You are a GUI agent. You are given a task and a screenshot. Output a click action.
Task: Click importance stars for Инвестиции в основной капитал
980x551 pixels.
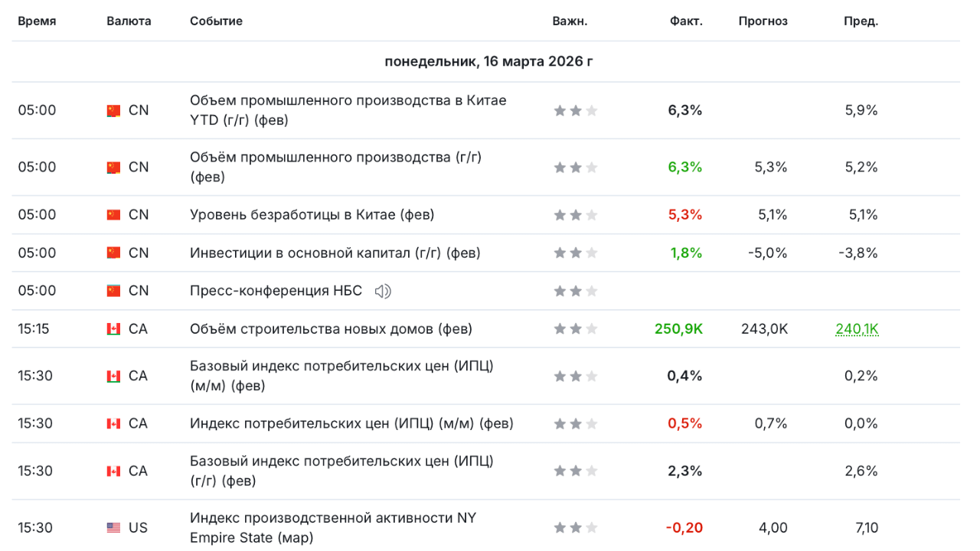[575, 253]
